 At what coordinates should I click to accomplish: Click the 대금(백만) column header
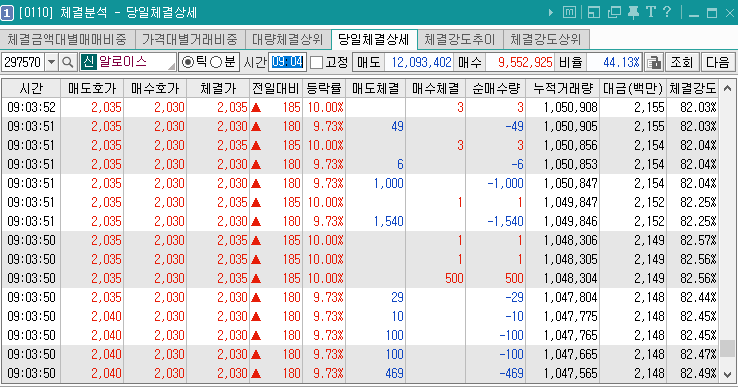point(633,88)
